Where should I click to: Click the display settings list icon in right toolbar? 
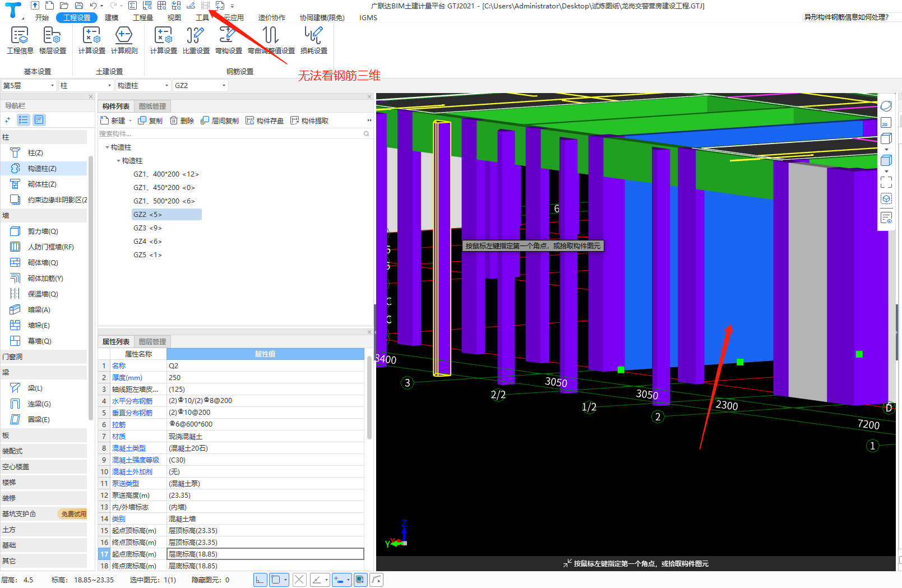pyautogui.click(x=886, y=217)
